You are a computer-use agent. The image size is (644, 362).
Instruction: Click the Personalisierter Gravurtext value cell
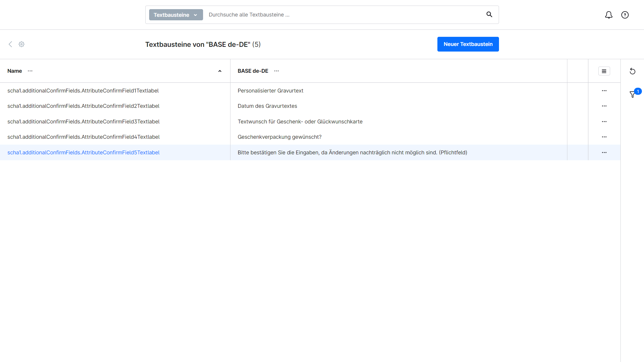coord(399,91)
